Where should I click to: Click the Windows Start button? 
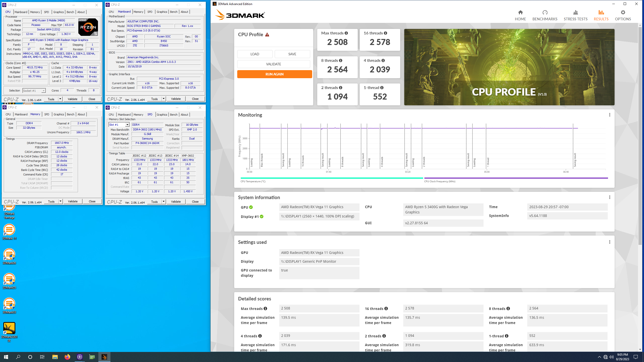coord(6,357)
